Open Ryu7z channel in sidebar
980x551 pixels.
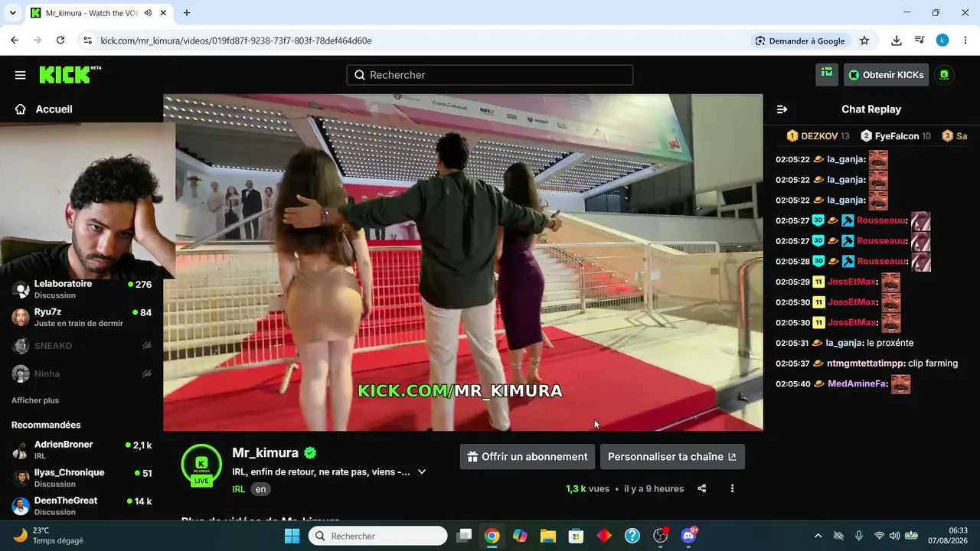pos(82,318)
